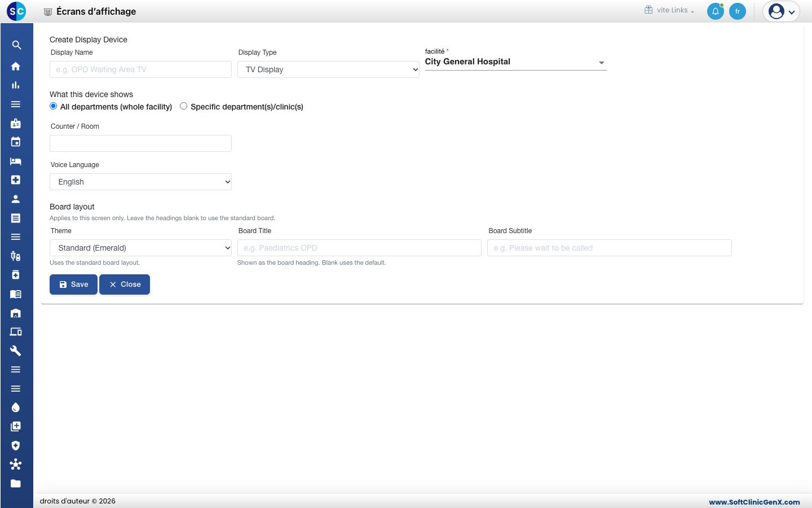
Task: Open the sidebar search icon
Action: [16, 45]
